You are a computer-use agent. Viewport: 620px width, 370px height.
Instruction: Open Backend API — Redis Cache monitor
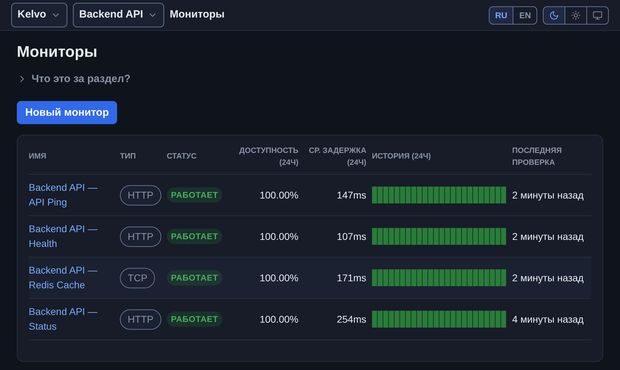point(63,278)
